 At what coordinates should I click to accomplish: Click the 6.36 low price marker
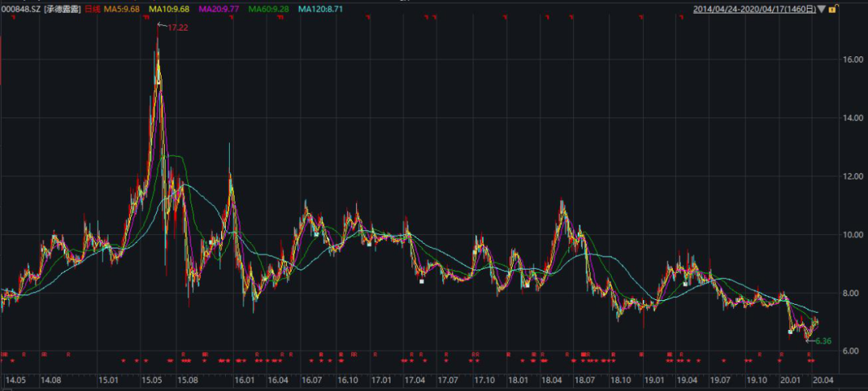click(x=822, y=341)
